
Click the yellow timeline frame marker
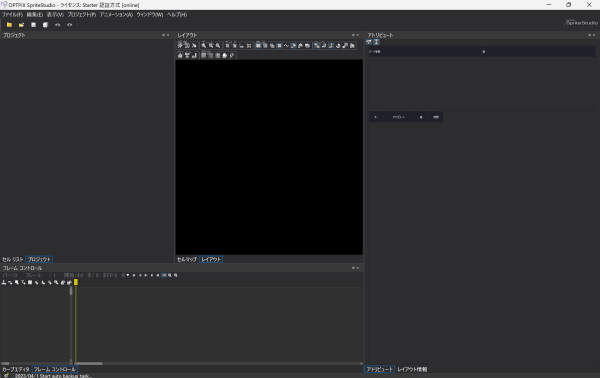[76, 282]
